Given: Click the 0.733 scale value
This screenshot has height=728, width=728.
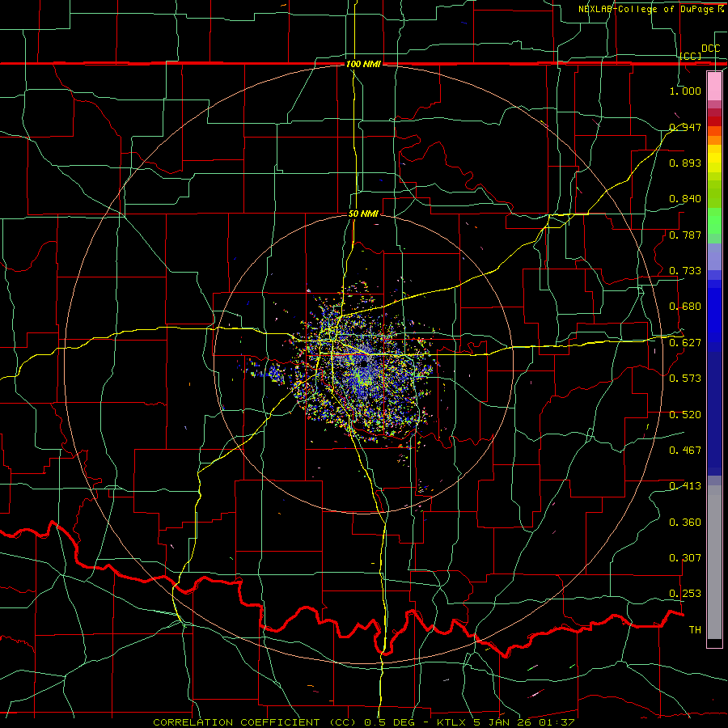Looking at the screenshot, I should 685,270.
